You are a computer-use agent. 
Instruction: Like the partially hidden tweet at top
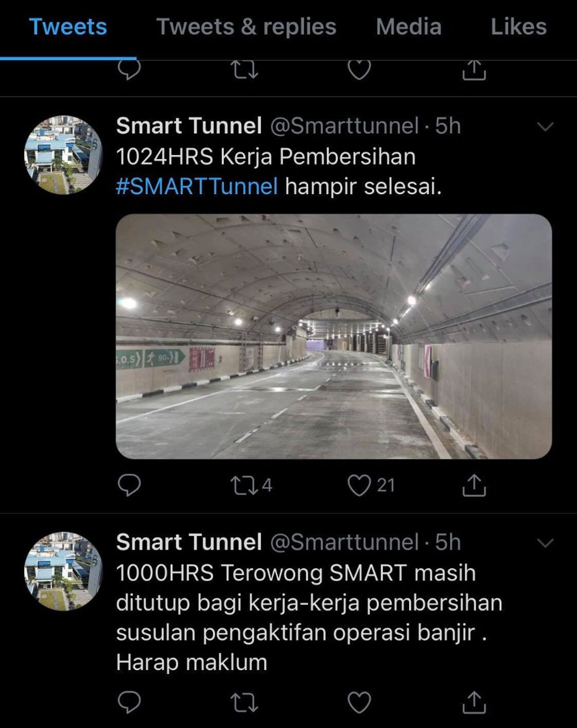tap(359, 69)
